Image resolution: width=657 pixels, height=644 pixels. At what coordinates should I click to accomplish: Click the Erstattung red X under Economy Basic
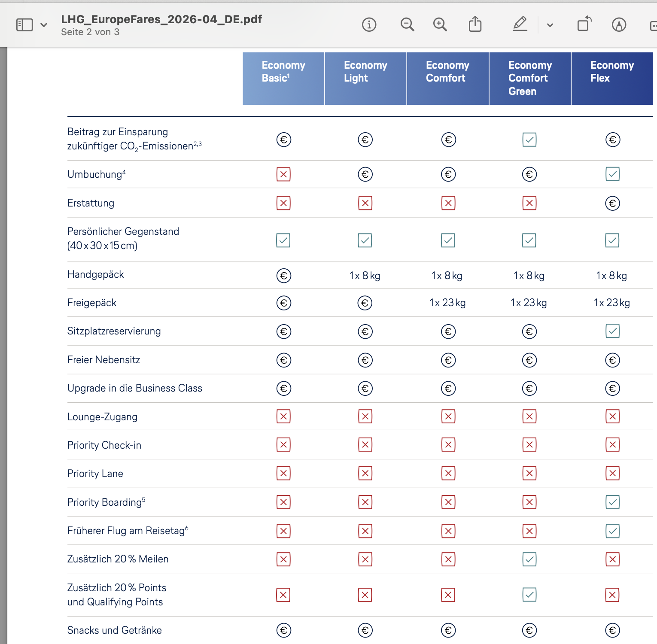tap(283, 203)
